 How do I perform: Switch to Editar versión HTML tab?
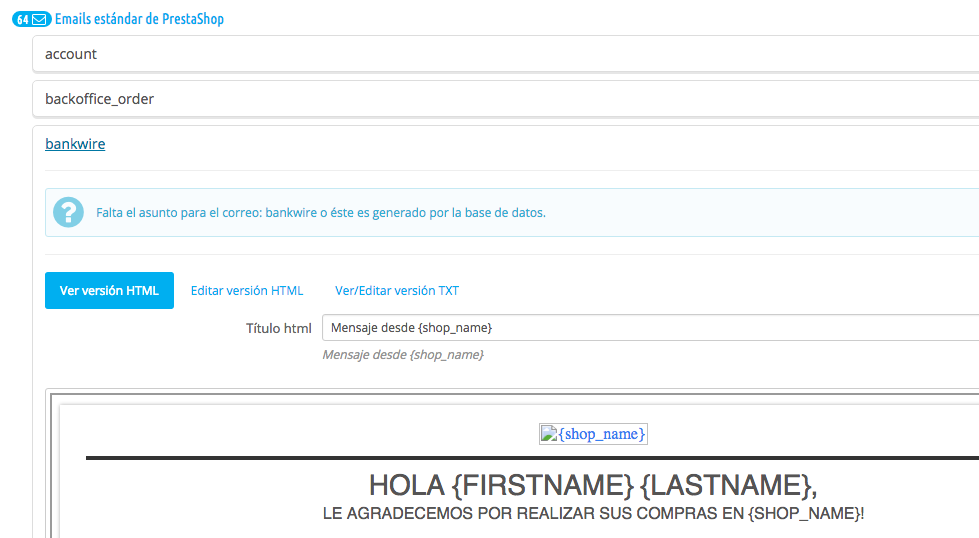coord(247,290)
